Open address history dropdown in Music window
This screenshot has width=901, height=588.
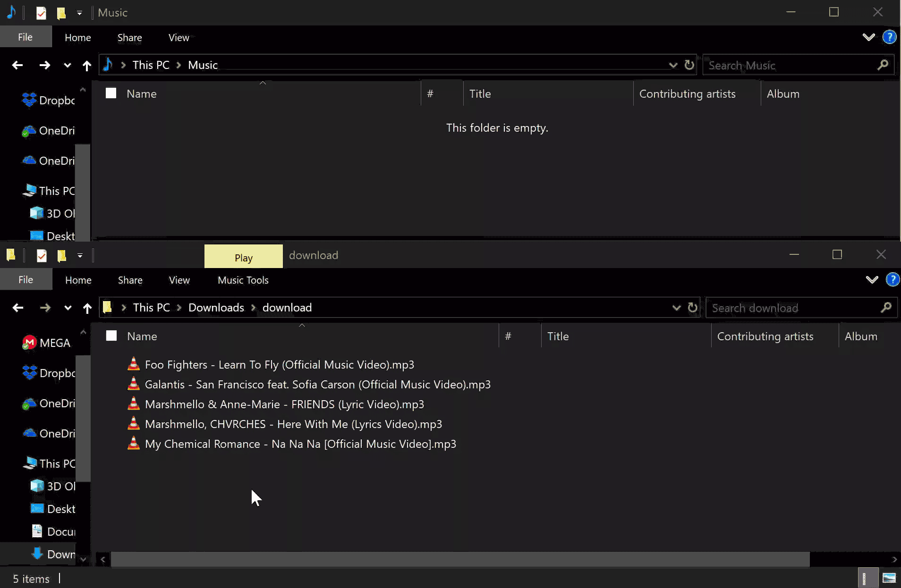(673, 65)
